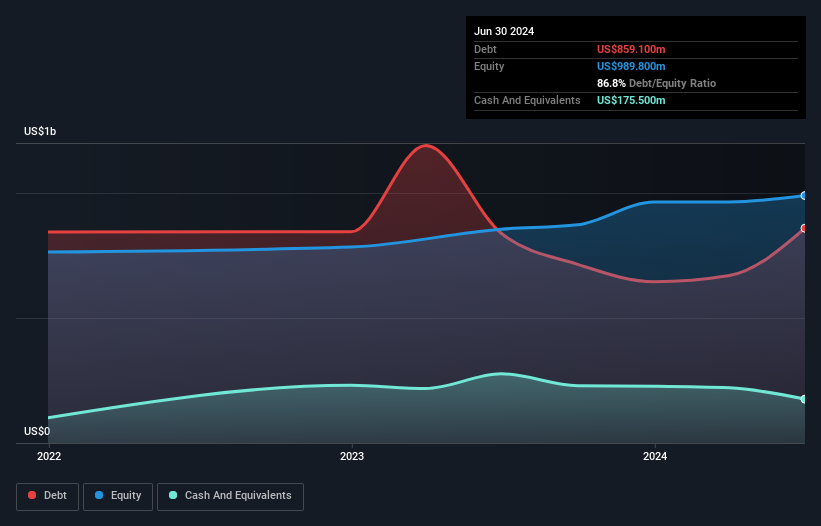Click the 2023 x-axis label

(352, 456)
